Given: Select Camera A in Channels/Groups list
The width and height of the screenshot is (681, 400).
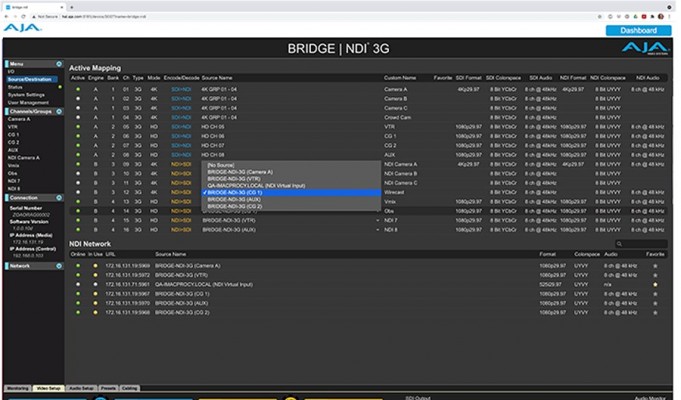Looking at the screenshot, I should 19,119.
